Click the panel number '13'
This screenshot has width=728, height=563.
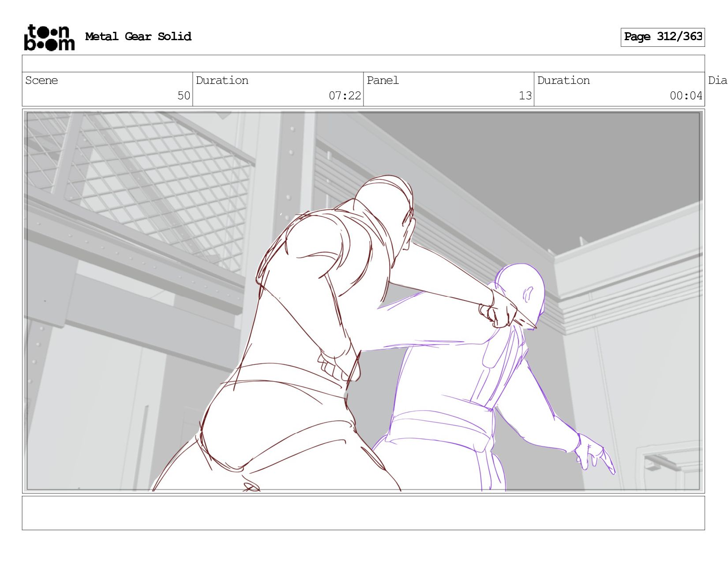tap(525, 96)
